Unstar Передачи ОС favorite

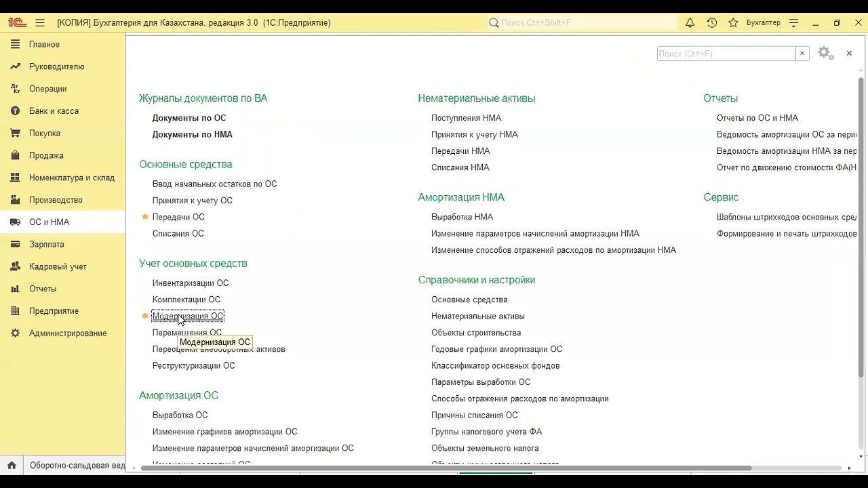pos(144,217)
